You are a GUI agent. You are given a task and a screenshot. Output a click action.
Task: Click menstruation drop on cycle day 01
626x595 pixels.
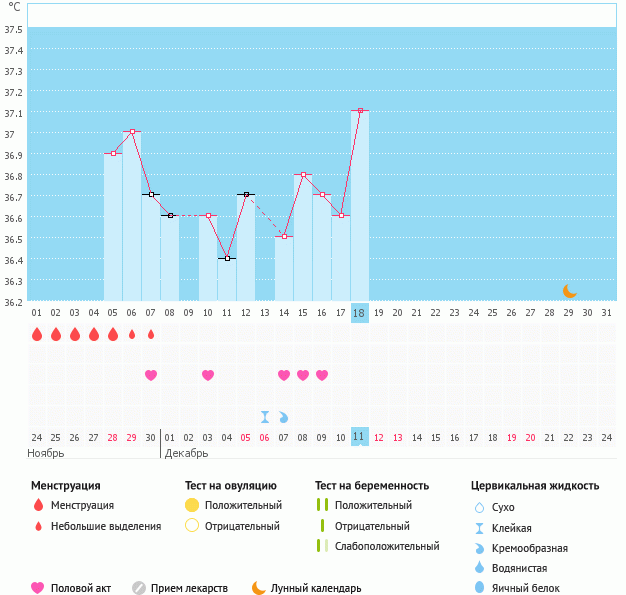(x=37, y=334)
